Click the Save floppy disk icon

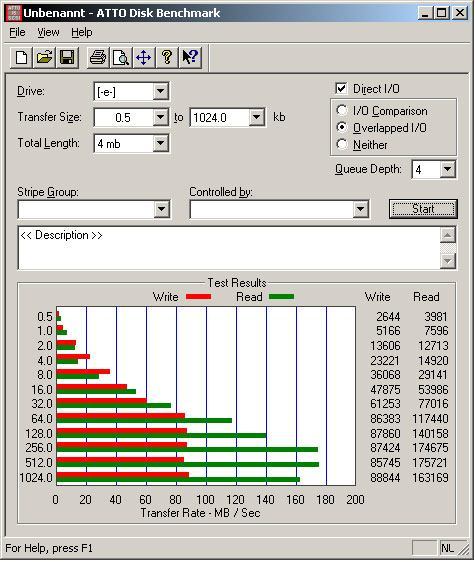click(67, 57)
